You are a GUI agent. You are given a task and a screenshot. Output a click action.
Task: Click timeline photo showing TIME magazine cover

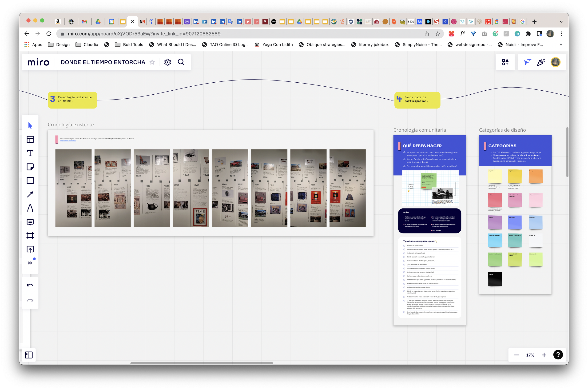pyautogui.click(x=191, y=188)
